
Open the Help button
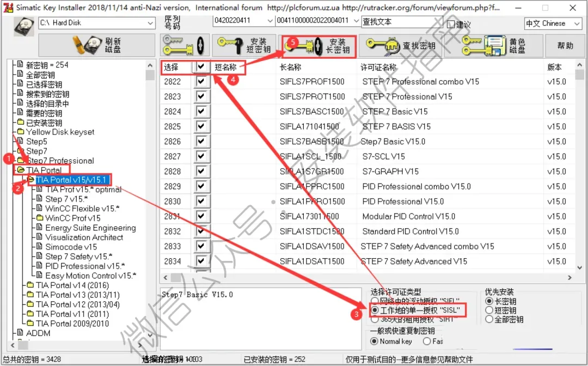pyautogui.click(x=565, y=45)
